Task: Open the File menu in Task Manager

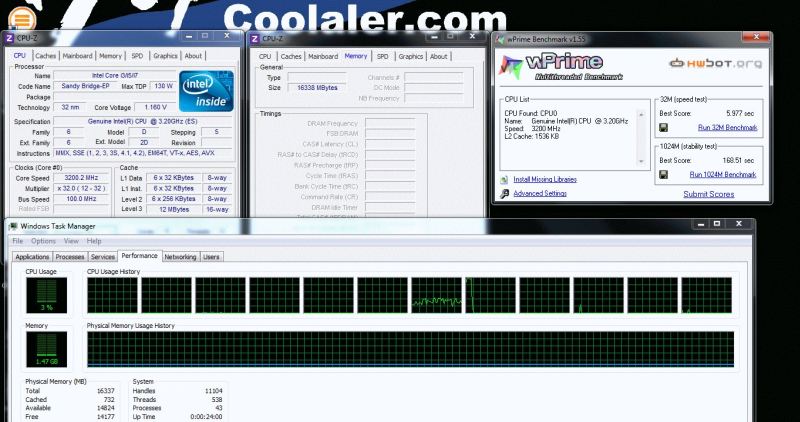Action: coord(17,241)
